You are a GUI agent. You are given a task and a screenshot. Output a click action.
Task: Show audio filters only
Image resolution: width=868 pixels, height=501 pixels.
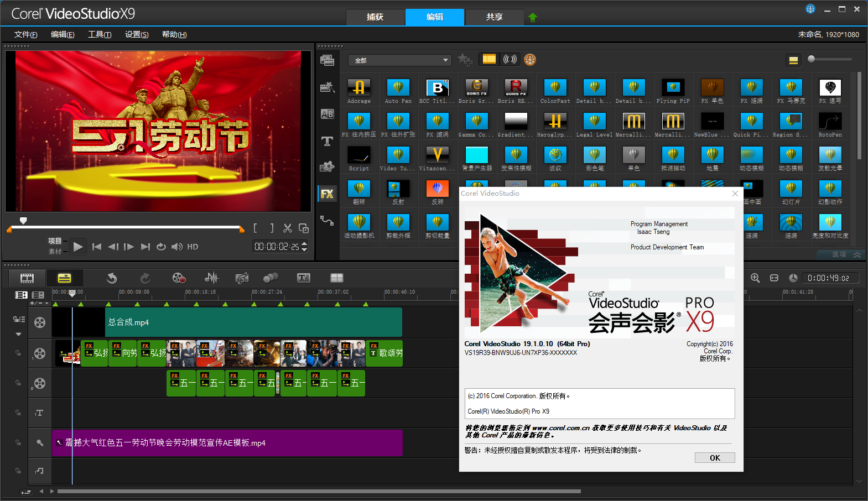pos(510,59)
